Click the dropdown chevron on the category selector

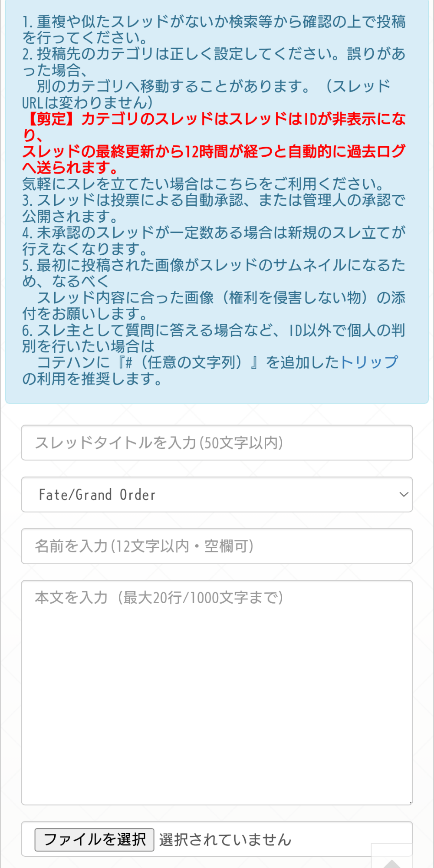[x=404, y=494]
